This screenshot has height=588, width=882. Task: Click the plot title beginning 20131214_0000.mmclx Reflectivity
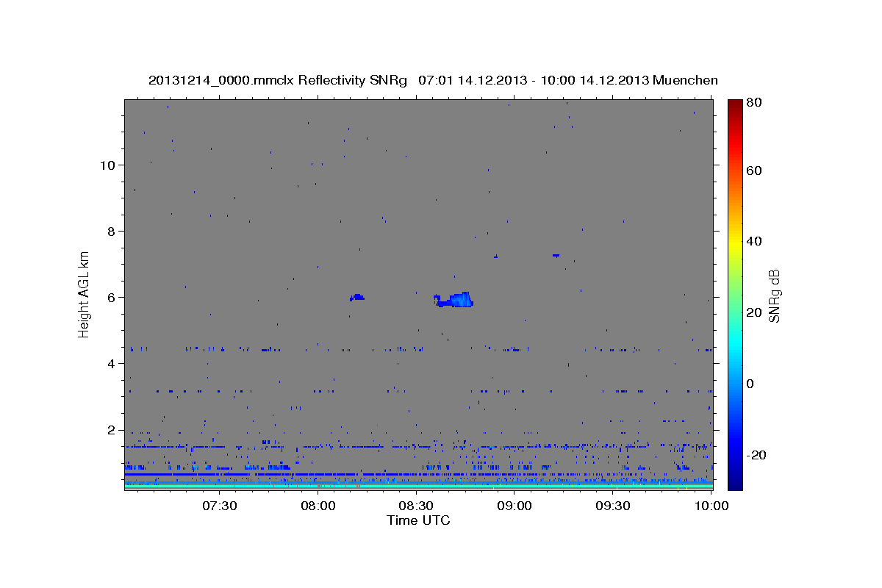pyautogui.click(x=433, y=80)
